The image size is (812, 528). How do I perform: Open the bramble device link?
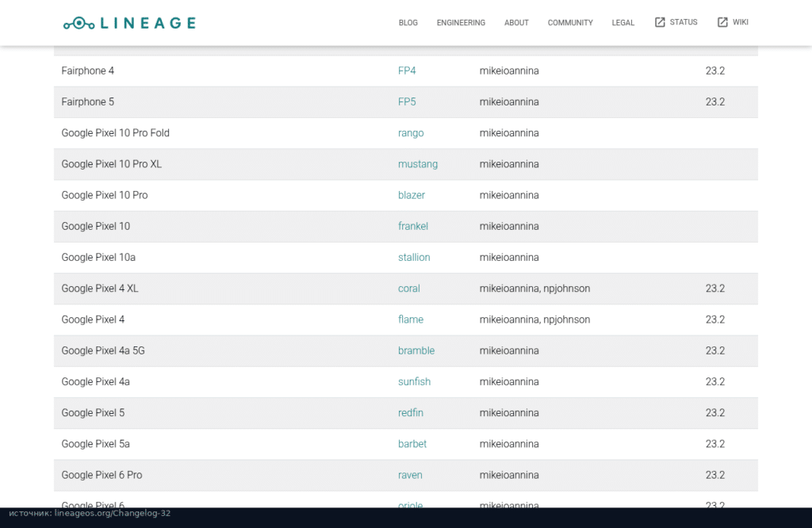[416, 350]
